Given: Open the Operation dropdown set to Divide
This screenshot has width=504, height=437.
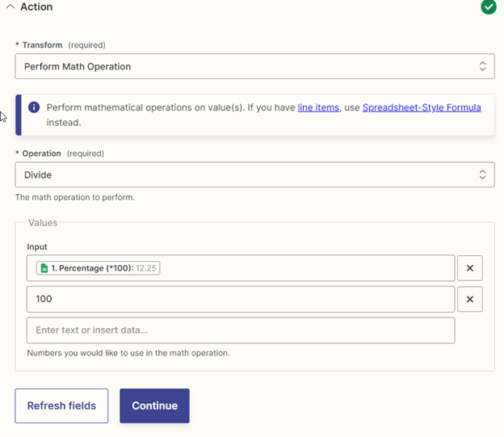Looking at the screenshot, I should pos(242,174).
